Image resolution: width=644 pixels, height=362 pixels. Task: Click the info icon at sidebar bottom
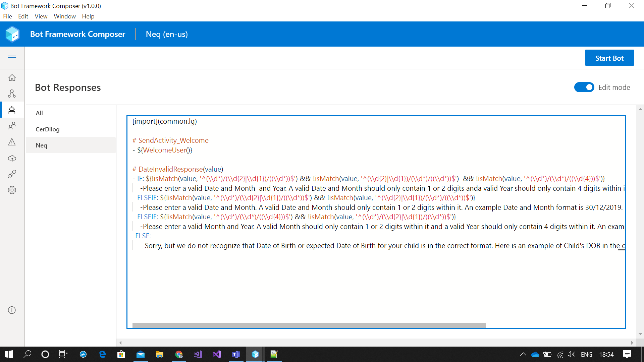pos(12,310)
